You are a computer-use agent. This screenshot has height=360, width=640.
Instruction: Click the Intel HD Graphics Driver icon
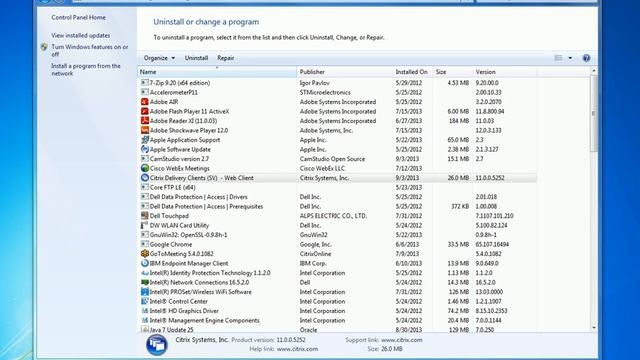144,311
